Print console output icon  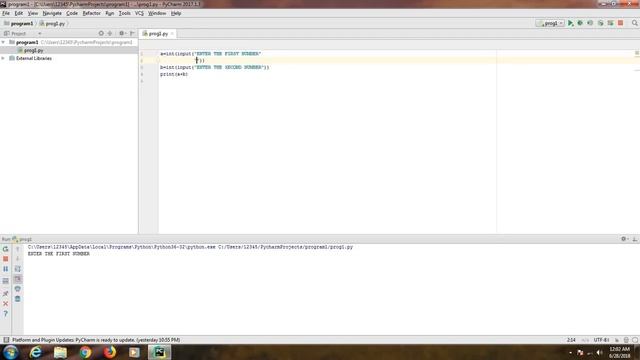(18, 289)
